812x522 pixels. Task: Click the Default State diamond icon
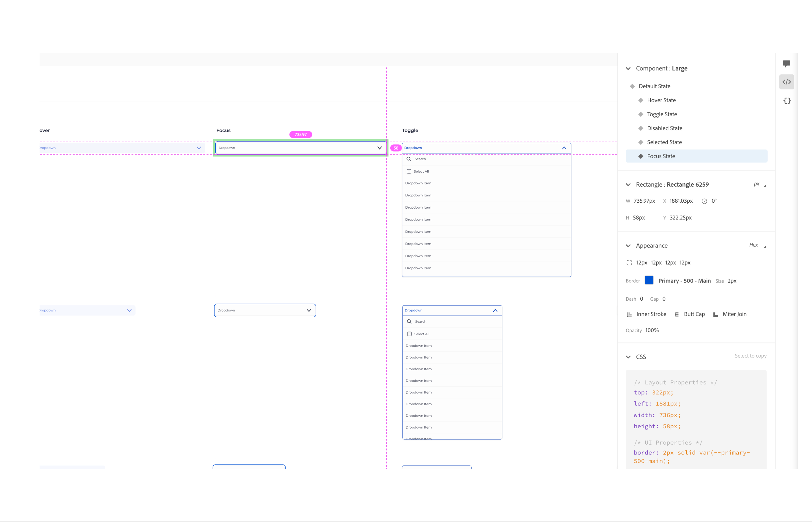[x=632, y=87]
